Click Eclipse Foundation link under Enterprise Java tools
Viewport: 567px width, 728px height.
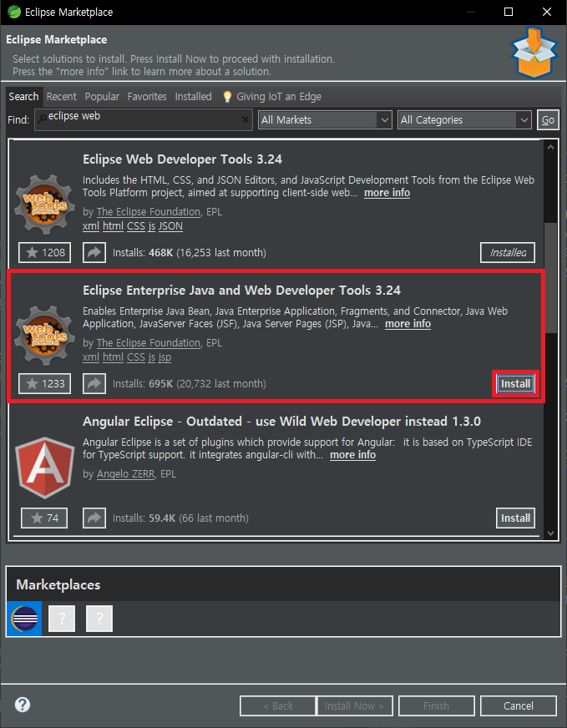[148, 342]
